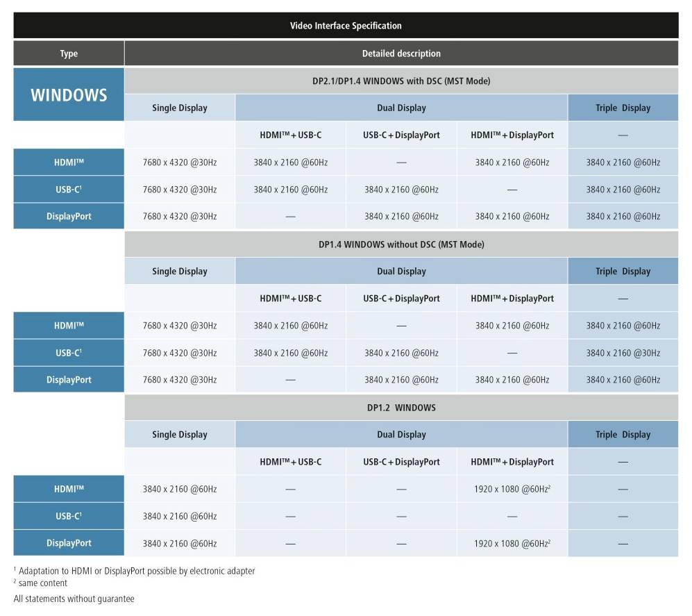Click the electronic adapter footnote text
This screenshot has height=616, width=692.
(x=136, y=571)
